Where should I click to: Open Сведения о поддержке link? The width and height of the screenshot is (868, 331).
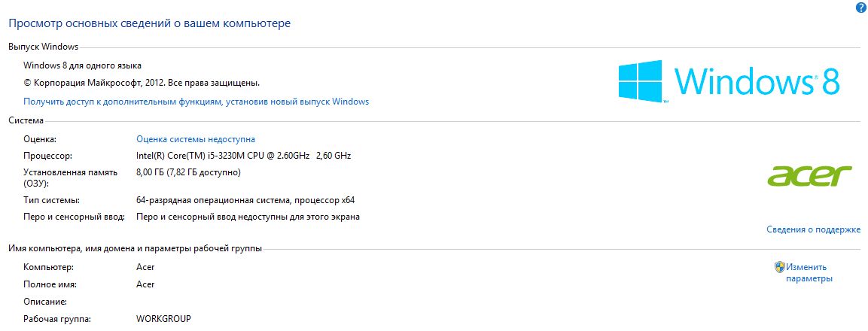813,229
